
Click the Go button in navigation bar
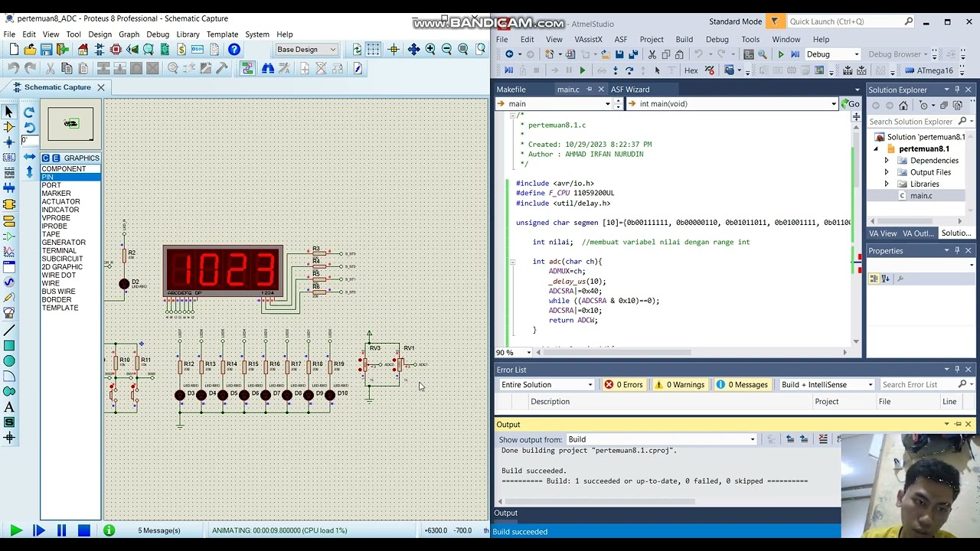(850, 104)
